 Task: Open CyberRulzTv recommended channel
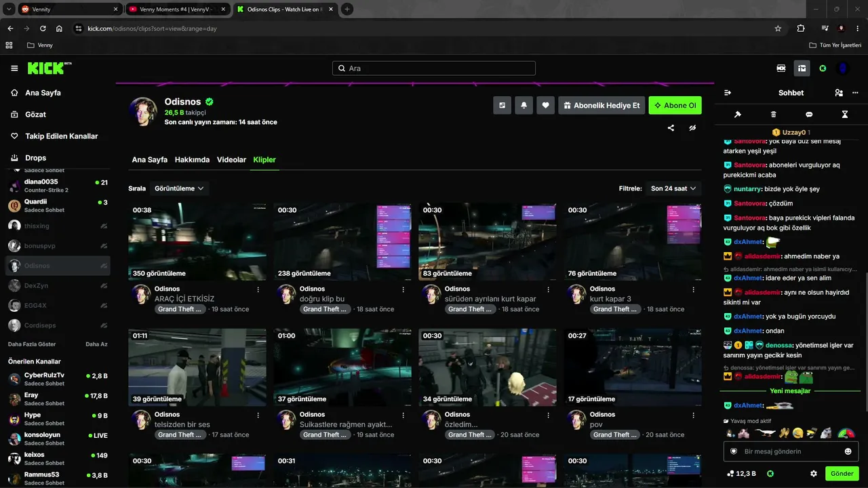58,379
